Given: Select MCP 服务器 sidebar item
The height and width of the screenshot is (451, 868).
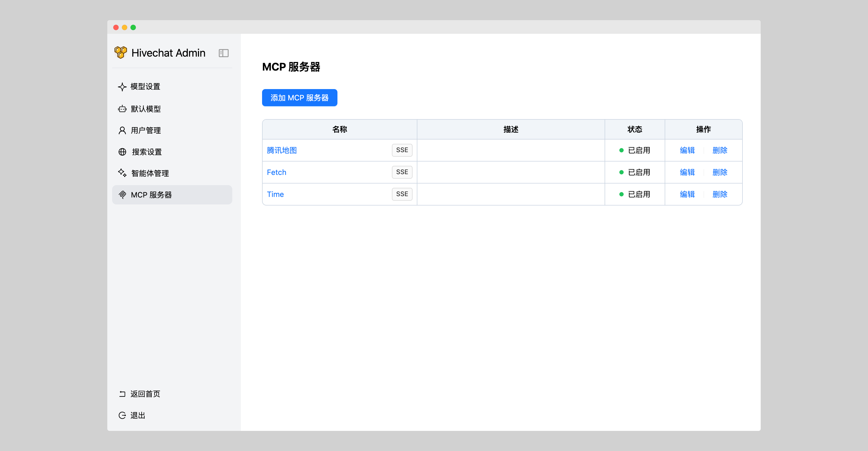Looking at the screenshot, I should pyautogui.click(x=172, y=195).
